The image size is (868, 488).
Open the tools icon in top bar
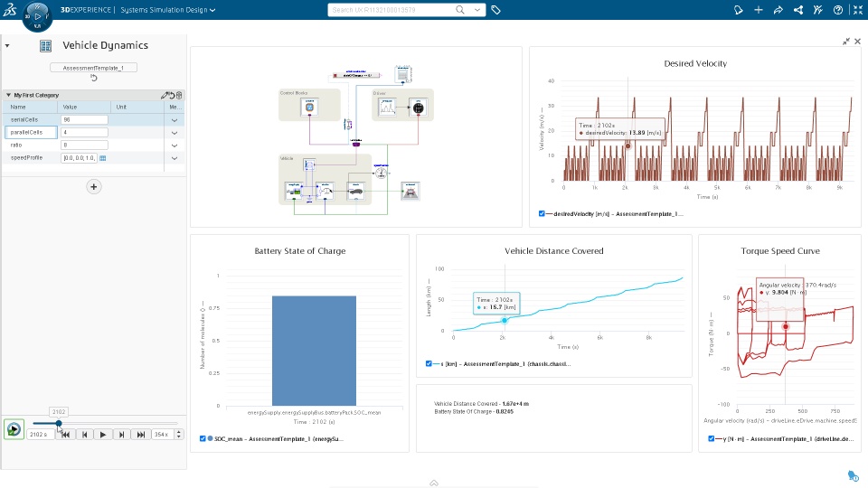tap(818, 10)
